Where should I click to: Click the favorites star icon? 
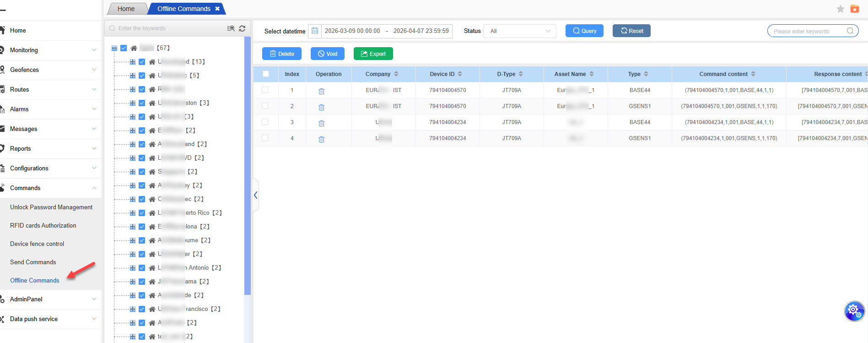tap(840, 9)
